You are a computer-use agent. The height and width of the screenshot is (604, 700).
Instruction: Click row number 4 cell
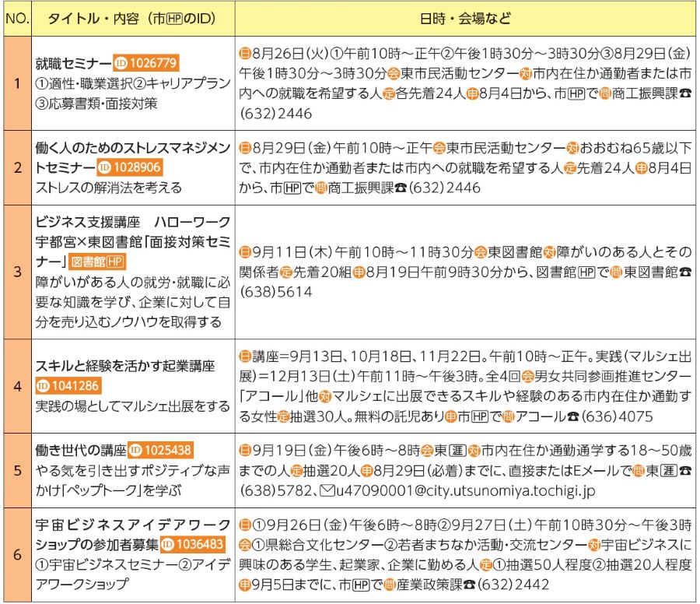tap(17, 385)
